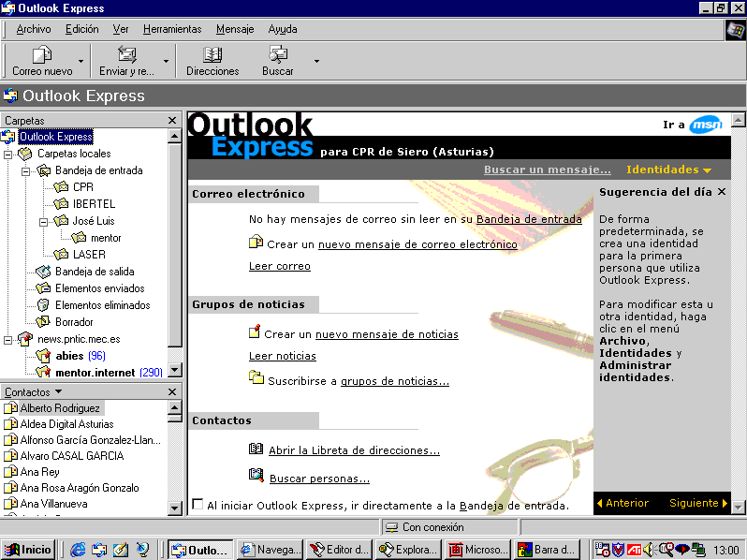Screen dimensions: 747x560
Task: Select mentor.internet newsgroup (290)
Action: click(110, 372)
